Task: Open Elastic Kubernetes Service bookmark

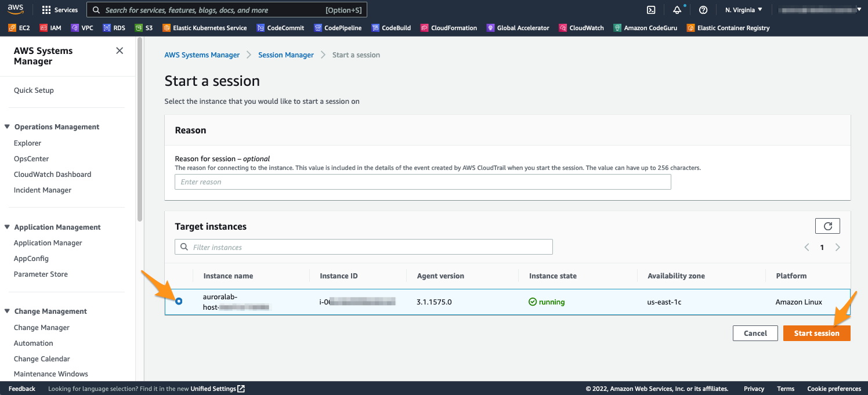Action: (x=205, y=28)
